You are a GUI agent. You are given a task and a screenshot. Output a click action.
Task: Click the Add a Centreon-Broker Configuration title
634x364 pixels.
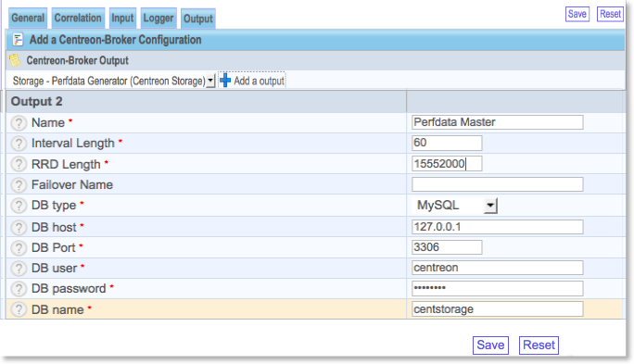(115, 40)
